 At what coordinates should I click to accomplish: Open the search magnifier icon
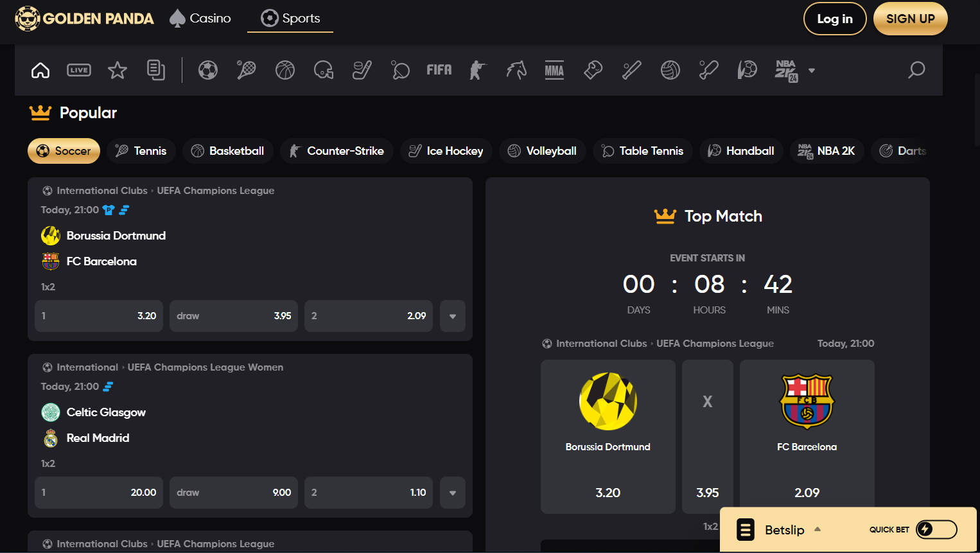tap(916, 70)
